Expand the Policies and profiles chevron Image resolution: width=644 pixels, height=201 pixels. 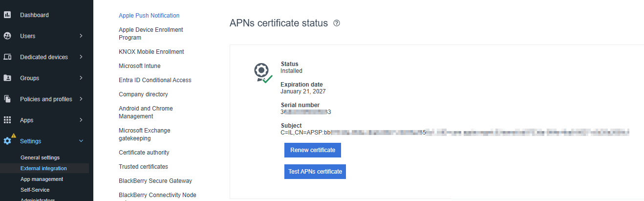81,99
